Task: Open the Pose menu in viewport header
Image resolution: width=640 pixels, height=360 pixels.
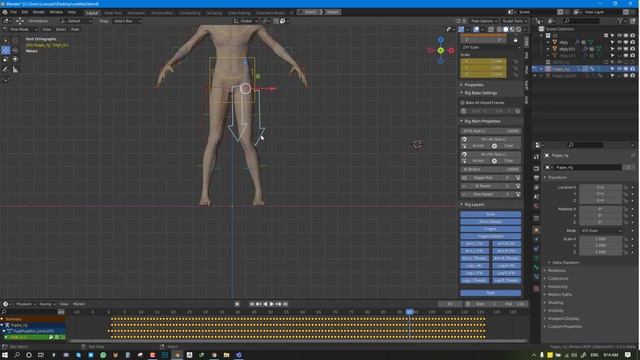Action: pyautogui.click(x=75, y=29)
